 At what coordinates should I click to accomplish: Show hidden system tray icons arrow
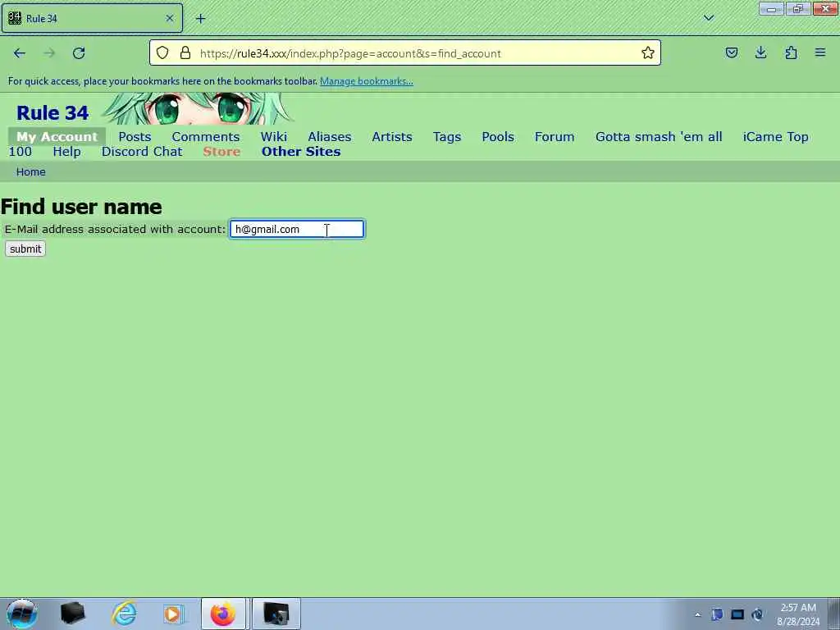click(697, 614)
